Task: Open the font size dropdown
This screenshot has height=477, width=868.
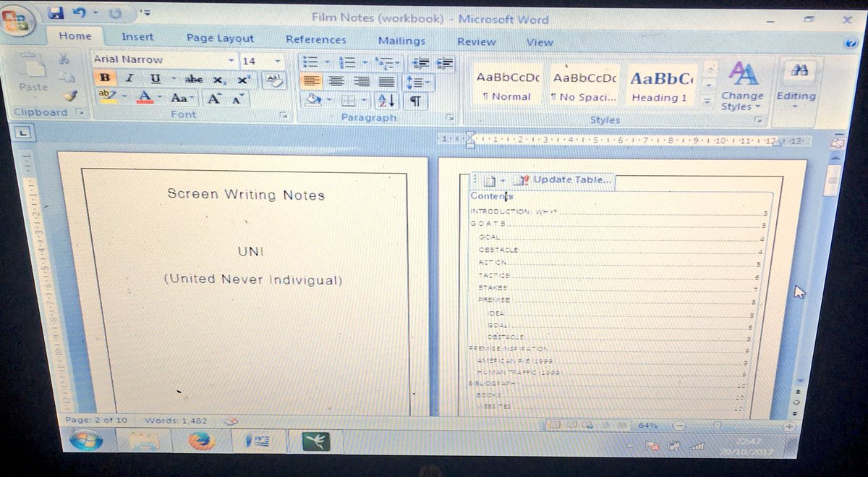Action: coord(278,61)
